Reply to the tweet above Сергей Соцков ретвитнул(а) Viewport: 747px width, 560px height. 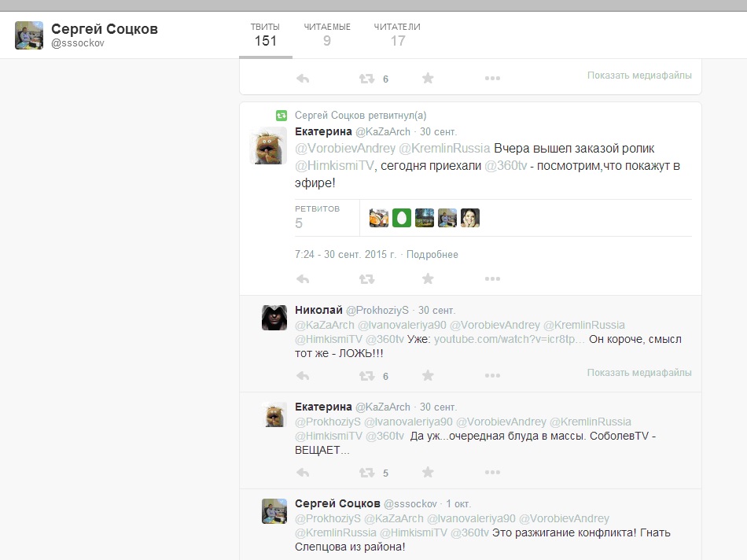(x=303, y=78)
